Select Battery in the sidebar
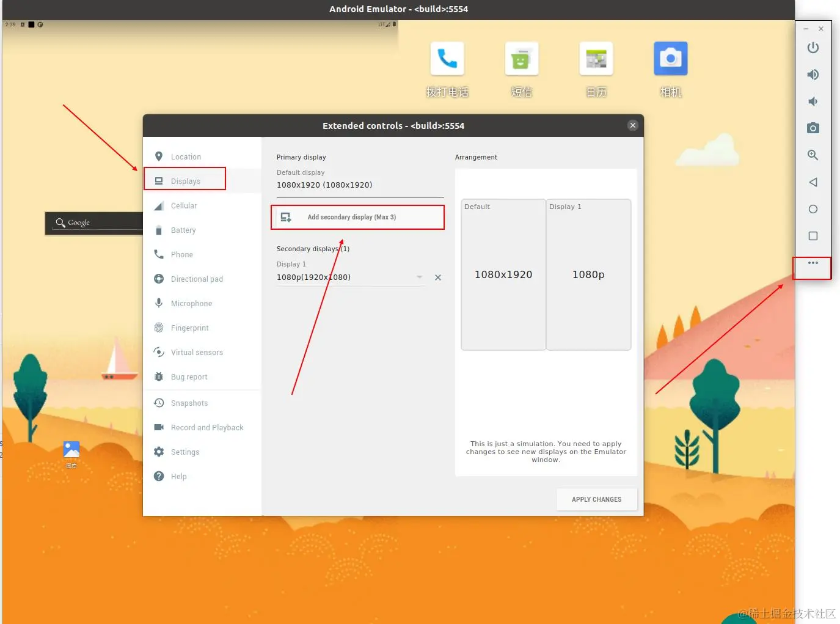 pyautogui.click(x=202, y=230)
